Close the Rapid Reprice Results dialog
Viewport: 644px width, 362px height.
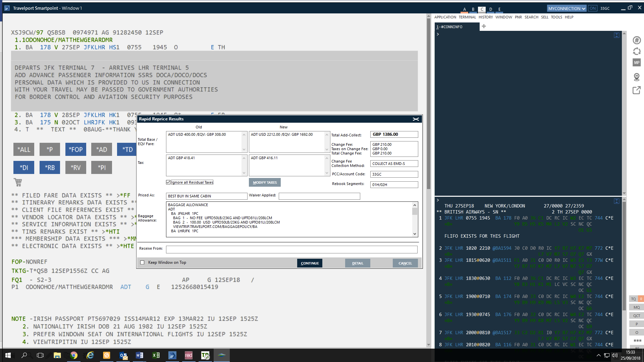pos(416,119)
